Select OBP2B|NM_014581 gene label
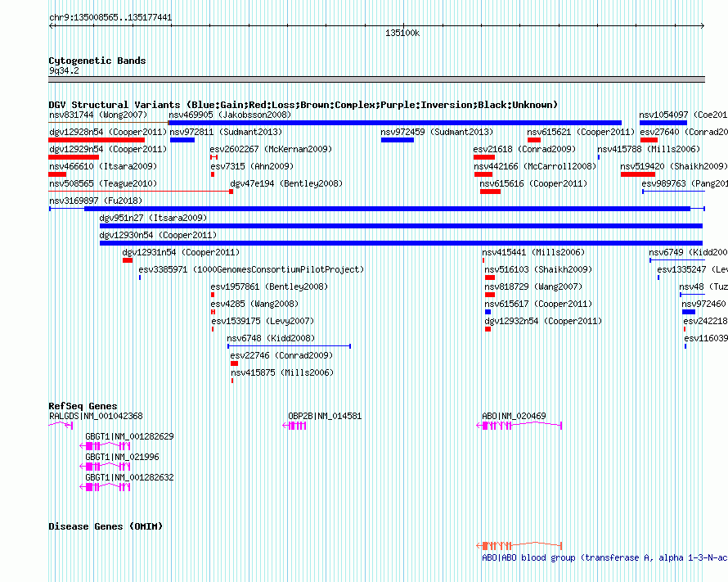728x582 pixels. (x=325, y=416)
